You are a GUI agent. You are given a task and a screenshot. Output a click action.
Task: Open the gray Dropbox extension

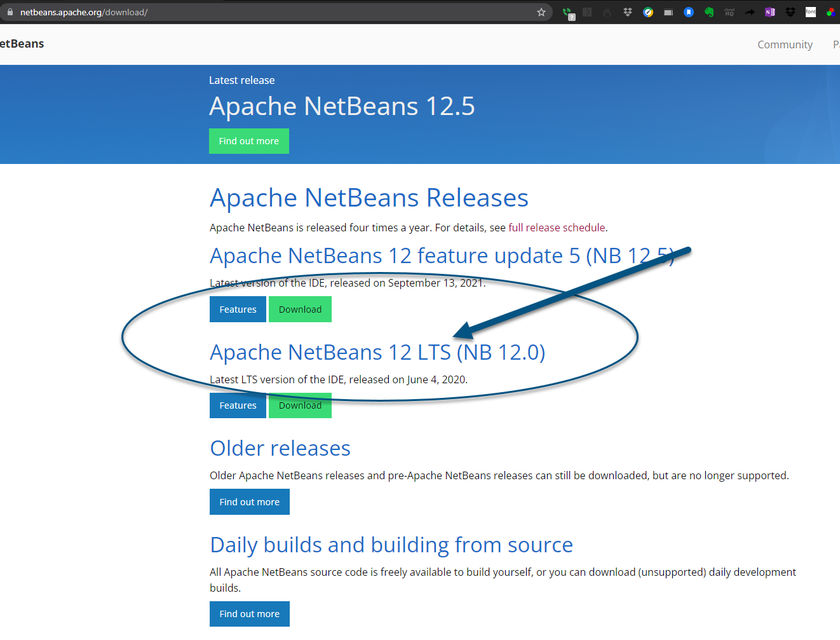point(628,12)
